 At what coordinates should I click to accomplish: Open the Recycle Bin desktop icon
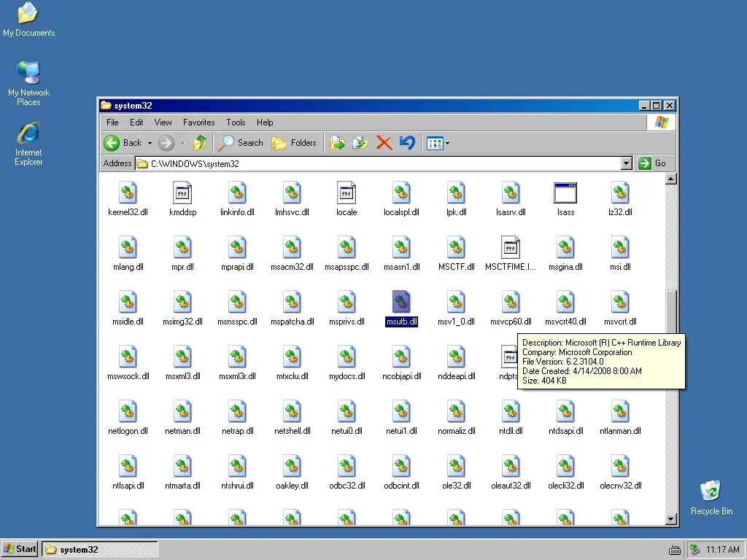coord(711,497)
